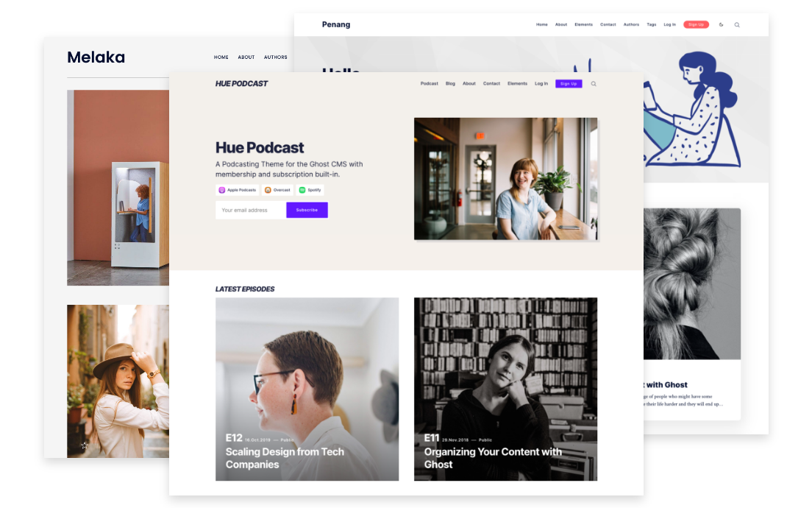Click Log in link in Hue Podcast nav
The height and width of the screenshot is (508, 812).
541,83
